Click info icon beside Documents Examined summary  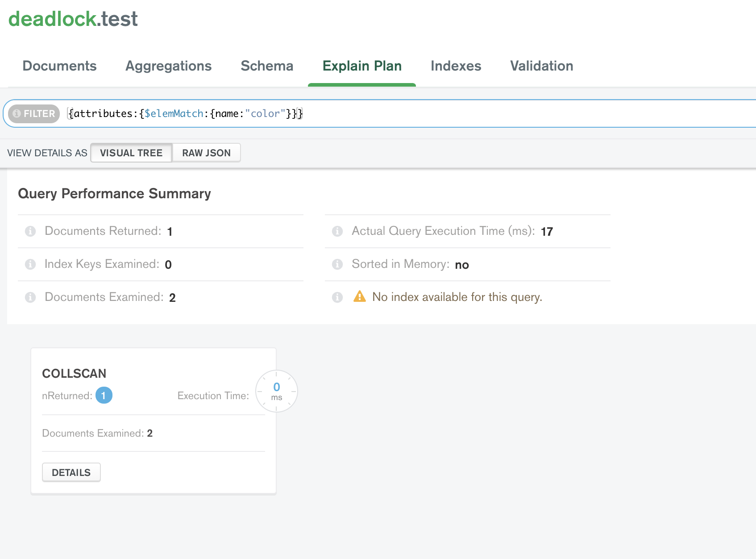[x=30, y=297]
